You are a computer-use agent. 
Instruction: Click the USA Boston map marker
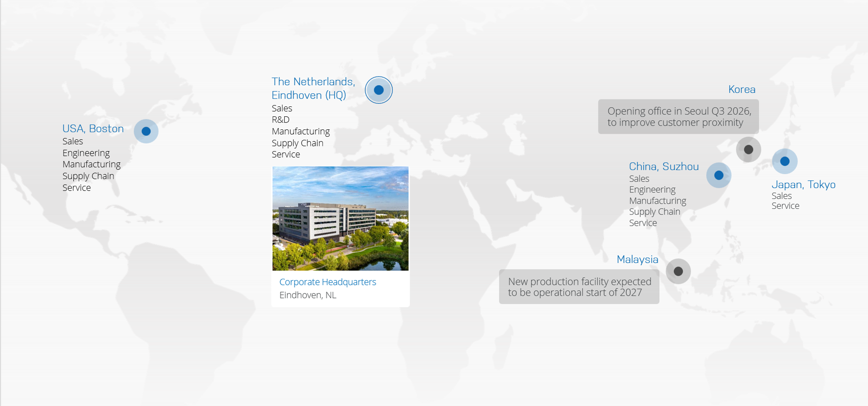tap(146, 131)
